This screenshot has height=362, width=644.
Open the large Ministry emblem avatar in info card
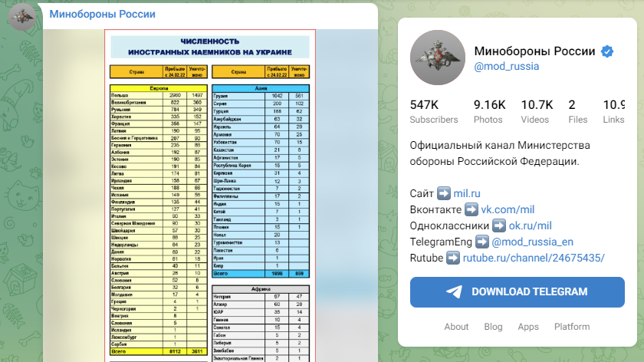pos(438,58)
